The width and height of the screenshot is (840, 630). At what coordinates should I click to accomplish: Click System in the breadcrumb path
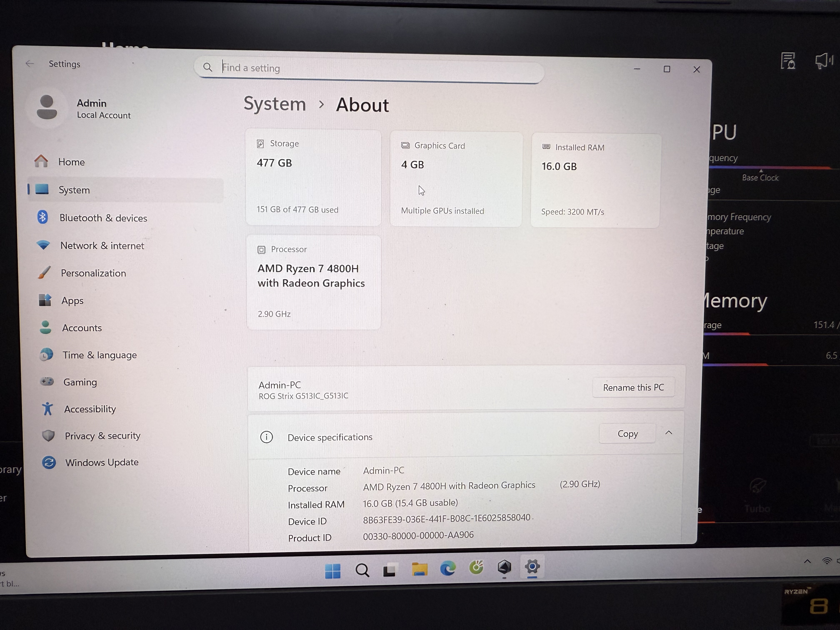[275, 104]
